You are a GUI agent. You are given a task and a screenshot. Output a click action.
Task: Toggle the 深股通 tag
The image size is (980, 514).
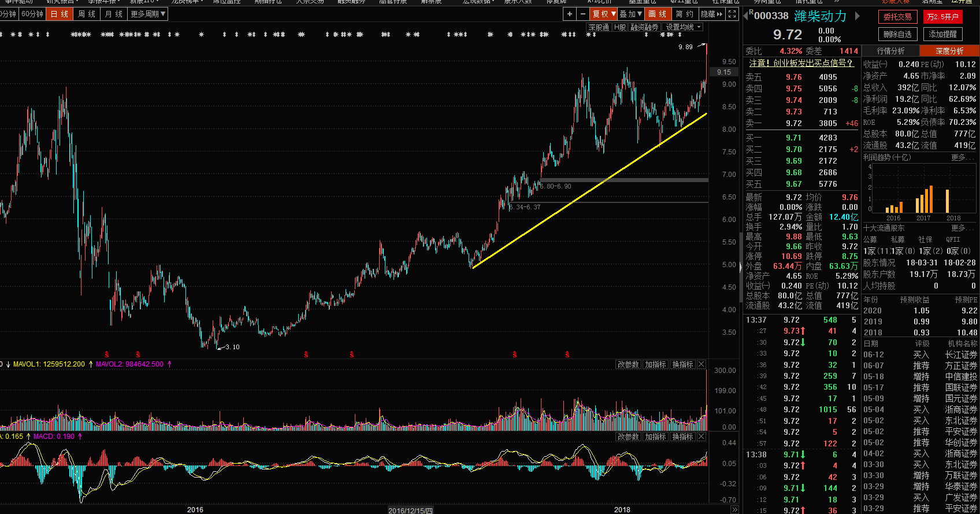[599, 27]
